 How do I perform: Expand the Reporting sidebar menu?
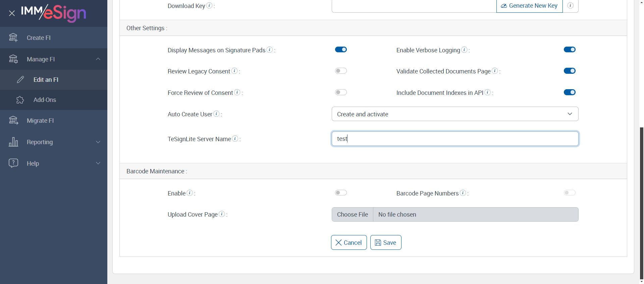pos(54,142)
